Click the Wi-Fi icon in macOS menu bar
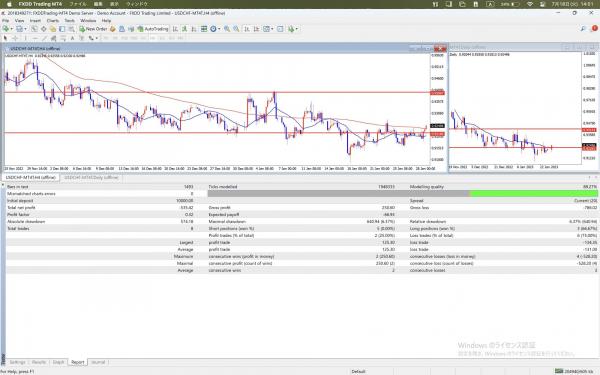 coord(530,4)
